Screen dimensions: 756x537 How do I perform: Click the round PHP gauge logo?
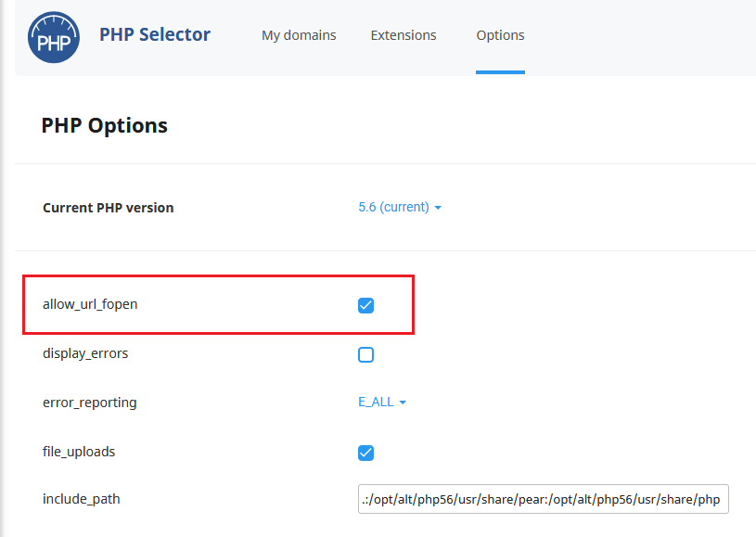[x=54, y=38]
